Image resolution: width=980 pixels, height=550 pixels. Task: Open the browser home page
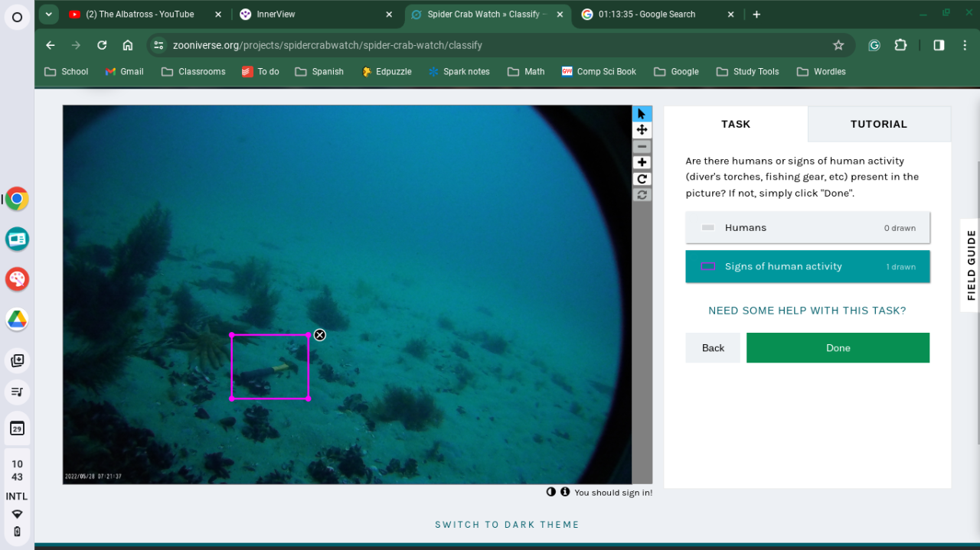(128, 45)
